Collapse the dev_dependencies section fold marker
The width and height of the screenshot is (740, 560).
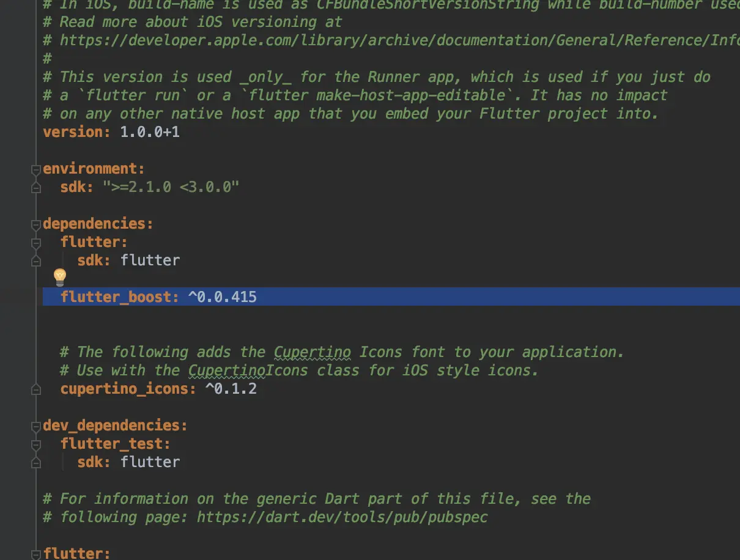coord(37,426)
